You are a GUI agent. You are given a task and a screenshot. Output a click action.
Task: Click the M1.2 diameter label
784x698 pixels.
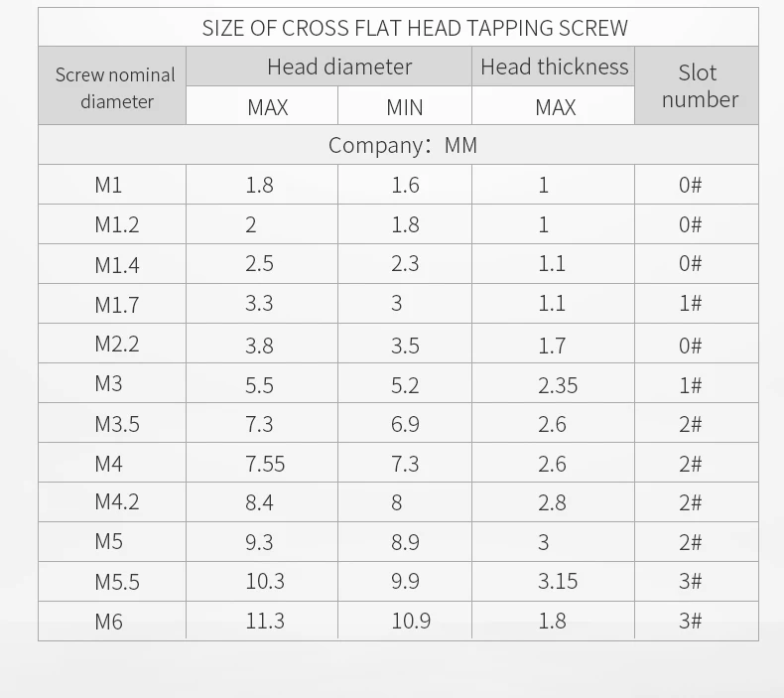point(116,224)
